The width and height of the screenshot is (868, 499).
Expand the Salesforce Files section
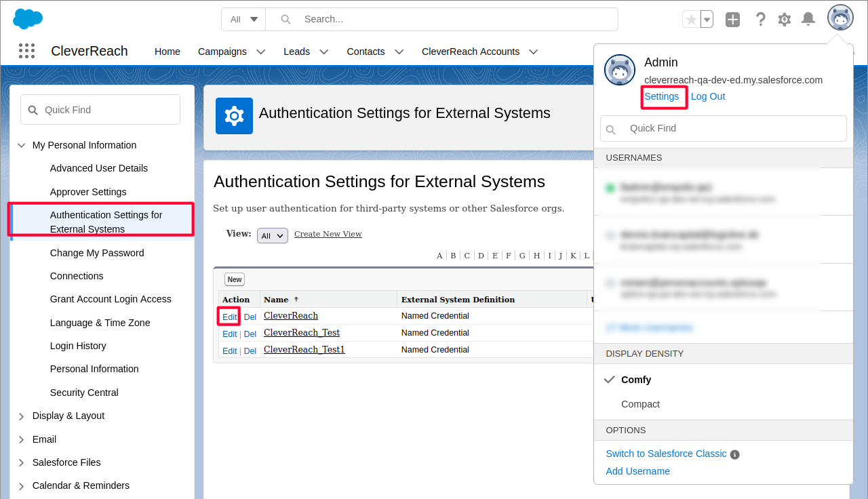21,462
